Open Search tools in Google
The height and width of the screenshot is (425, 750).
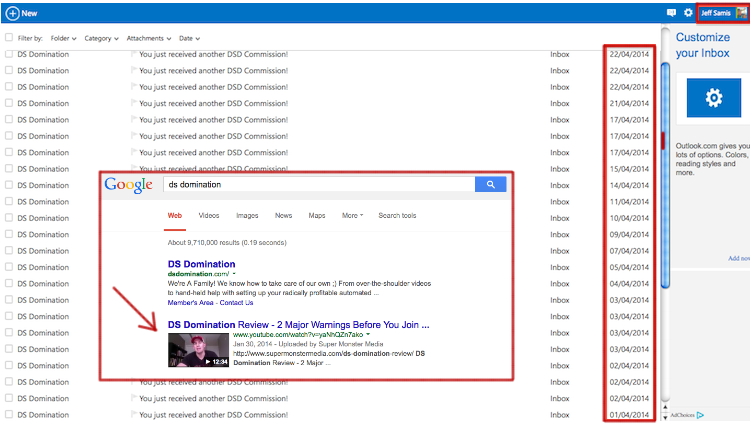click(x=397, y=216)
